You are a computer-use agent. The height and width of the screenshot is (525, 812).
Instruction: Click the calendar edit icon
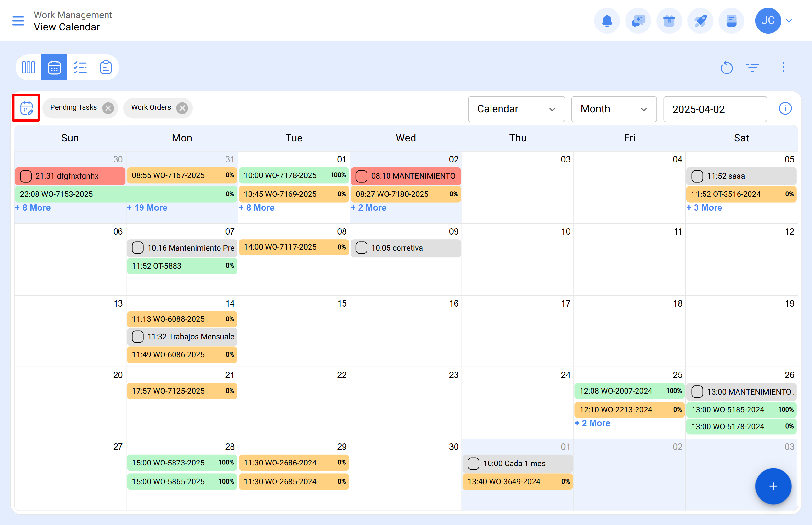click(26, 108)
